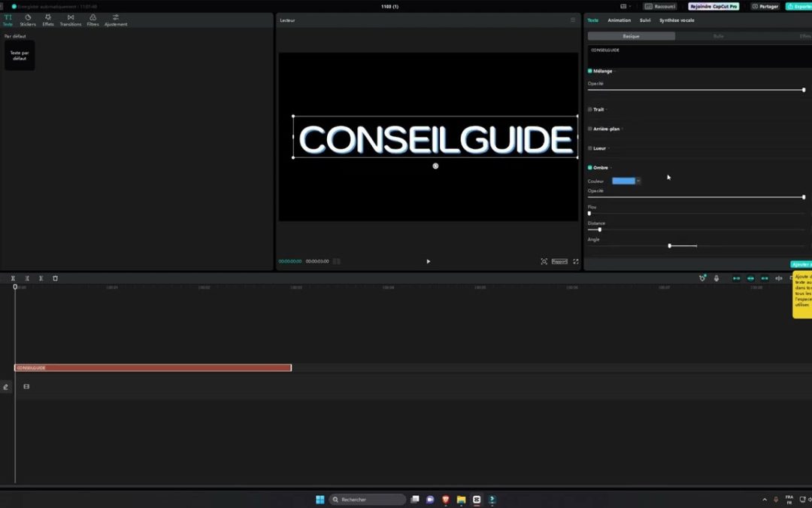The image size is (812, 508).
Task: Disable the Ombre checkbox
Action: pos(590,167)
